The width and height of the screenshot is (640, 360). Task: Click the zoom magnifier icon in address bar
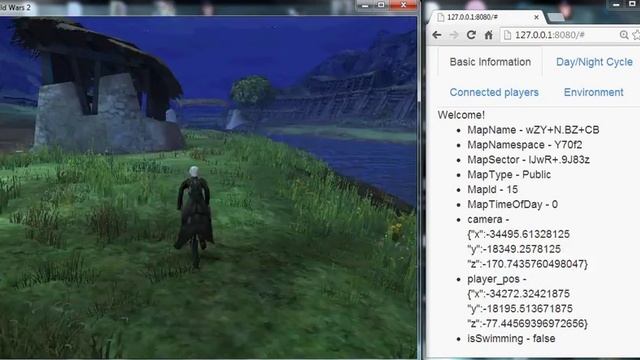tap(624, 35)
